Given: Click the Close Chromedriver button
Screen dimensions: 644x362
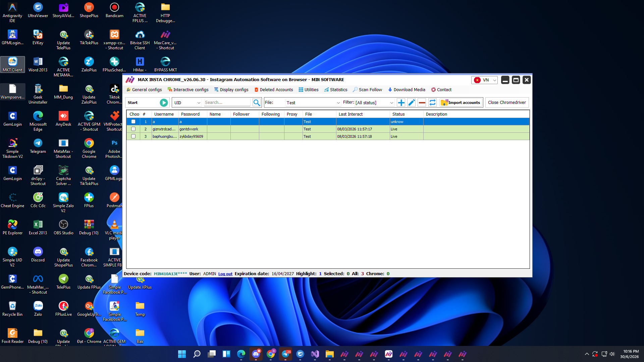Looking at the screenshot, I should (x=507, y=103).
